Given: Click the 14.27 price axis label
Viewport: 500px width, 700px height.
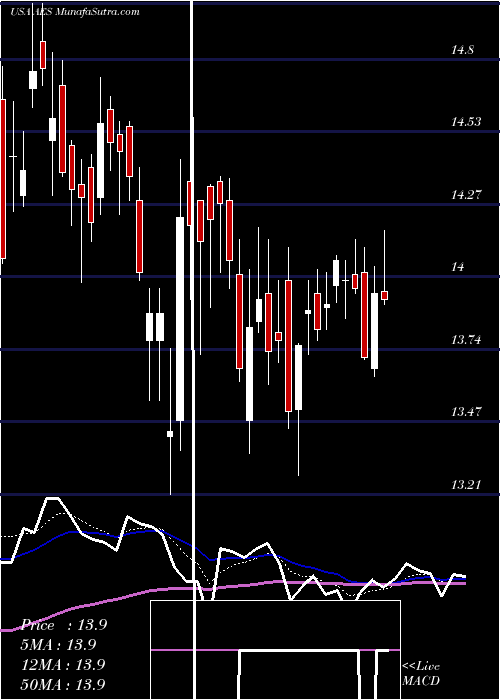Looking at the screenshot, I should click(x=466, y=195).
